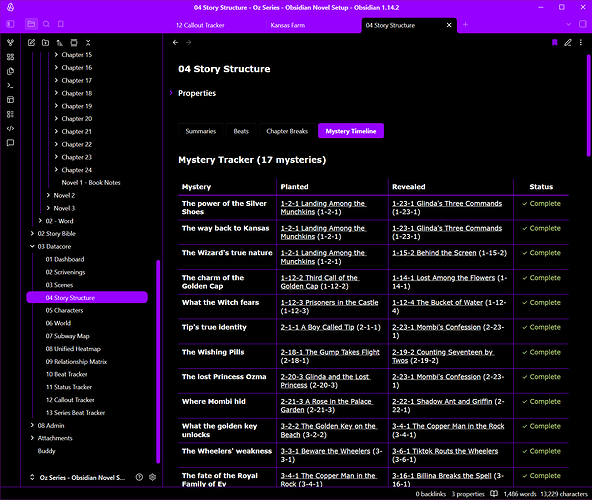Toggle the left sidebar collapse icon
Screen dimensions: 592x500
11,24
